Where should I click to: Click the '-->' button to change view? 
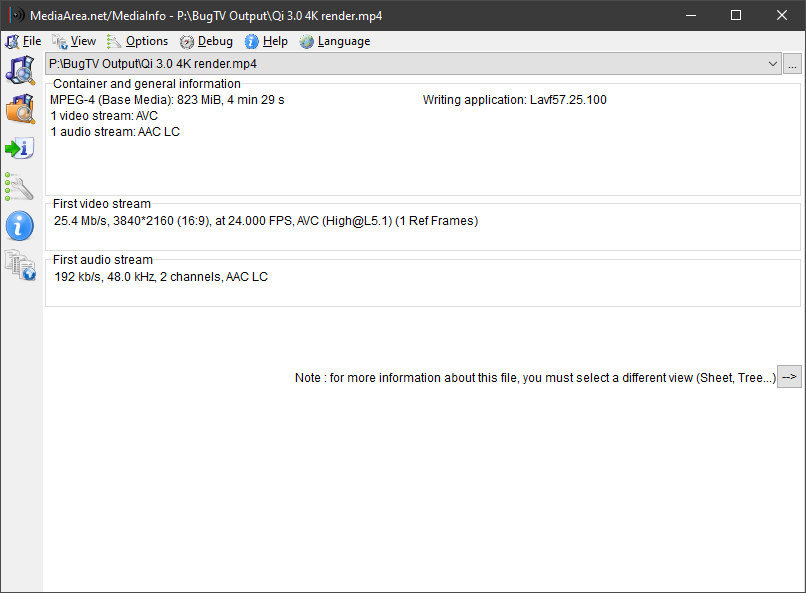click(789, 377)
